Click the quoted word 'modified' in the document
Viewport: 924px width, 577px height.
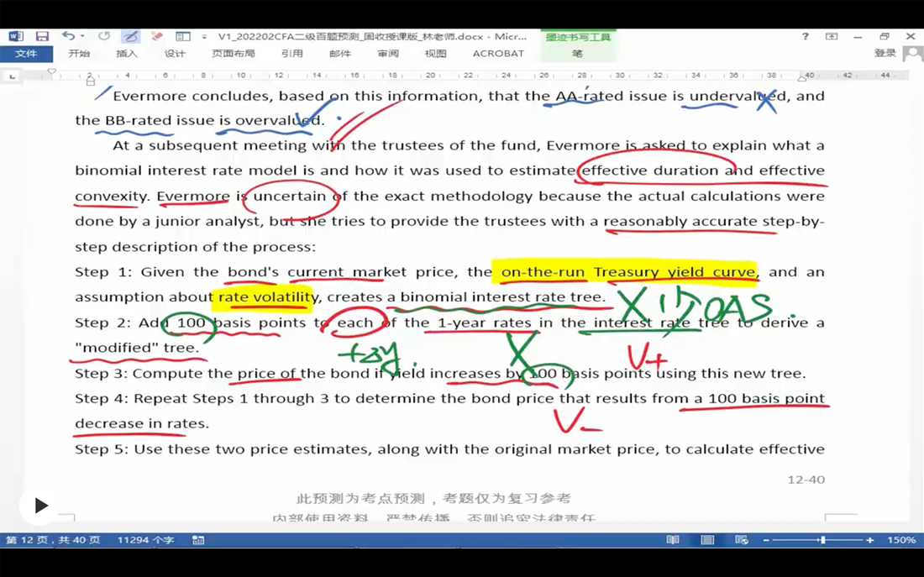tap(118, 348)
